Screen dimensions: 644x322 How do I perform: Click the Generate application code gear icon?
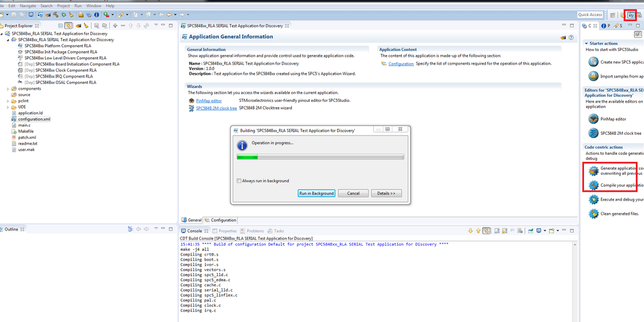tap(593, 170)
